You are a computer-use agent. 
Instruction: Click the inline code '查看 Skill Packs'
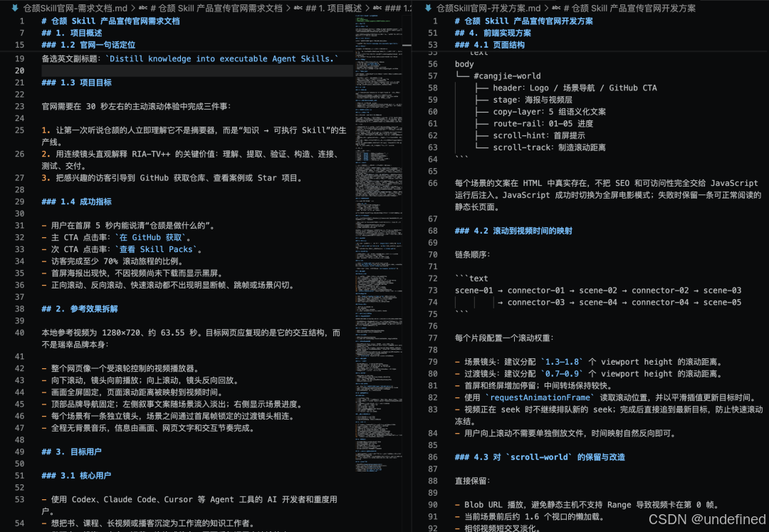158,249
